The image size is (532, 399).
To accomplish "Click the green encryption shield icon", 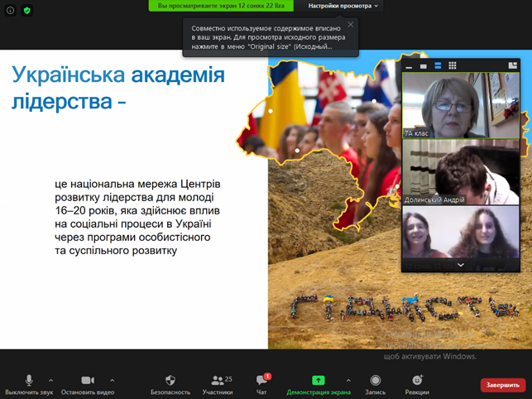I will click(x=26, y=11).
